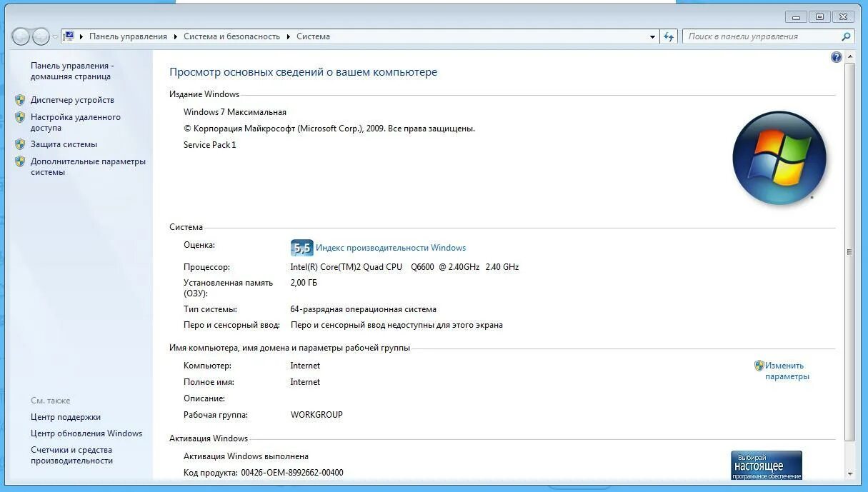Open help with the blue question mark icon
The height and width of the screenshot is (492, 868).
pos(837,57)
